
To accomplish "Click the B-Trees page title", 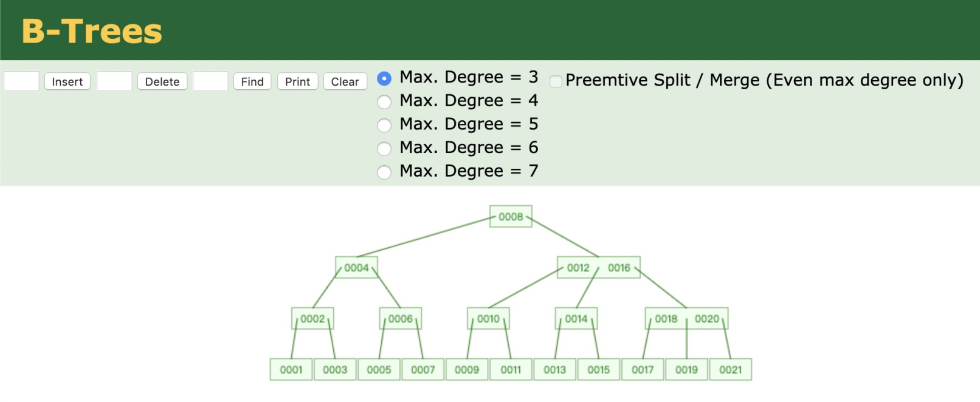I will click(92, 31).
